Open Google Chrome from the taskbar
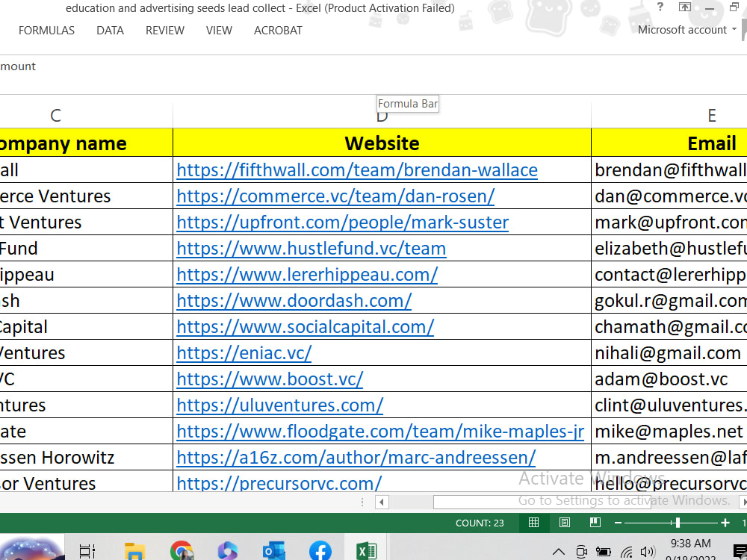The height and width of the screenshot is (560, 747). pos(182,551)
